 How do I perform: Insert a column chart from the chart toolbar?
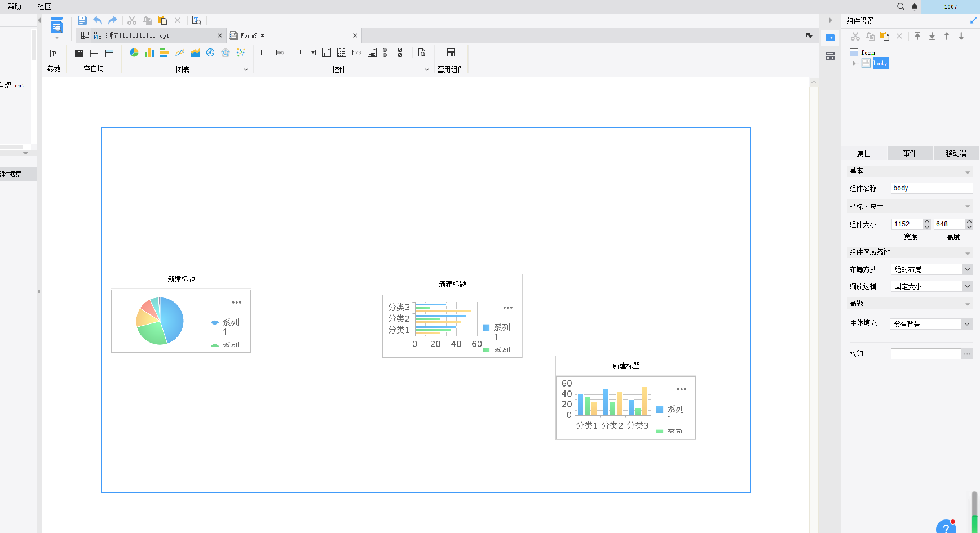[149, 52]
